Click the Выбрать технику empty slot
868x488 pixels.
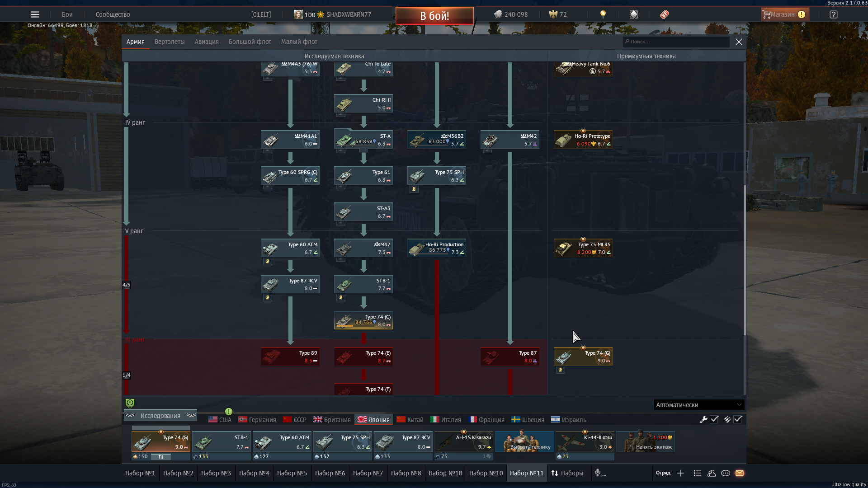coord(524,441)
